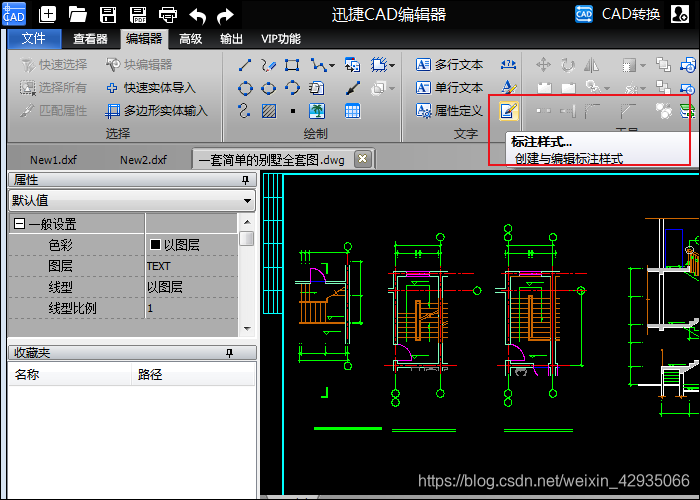Image resolution: width=700 pixels, height=500 pixels.
Task: Open a file with the folder icon
Action: coord(77,15)
